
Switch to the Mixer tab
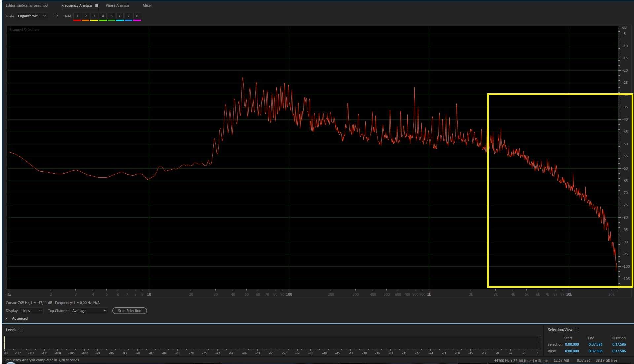point(147,5)
